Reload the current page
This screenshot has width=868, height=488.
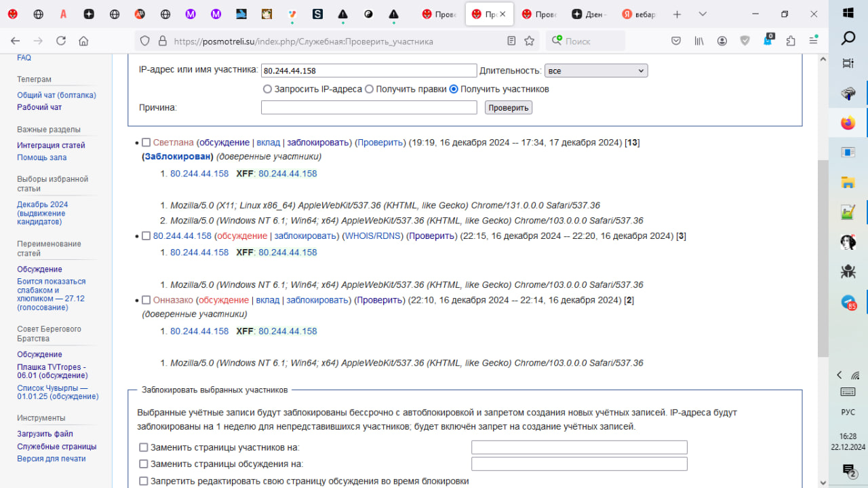[61, 41]
